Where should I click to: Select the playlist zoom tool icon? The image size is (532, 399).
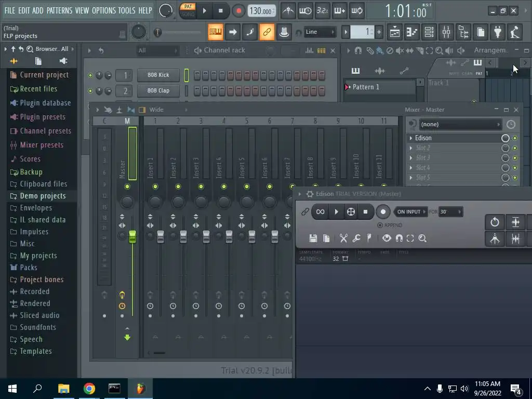(439, 50)
